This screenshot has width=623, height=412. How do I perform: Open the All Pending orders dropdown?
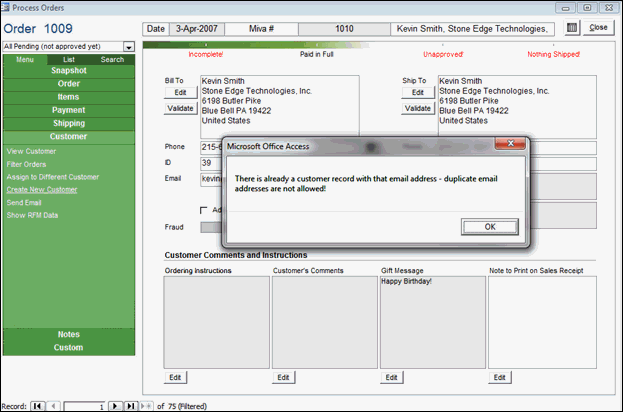(x=128, y=46)
